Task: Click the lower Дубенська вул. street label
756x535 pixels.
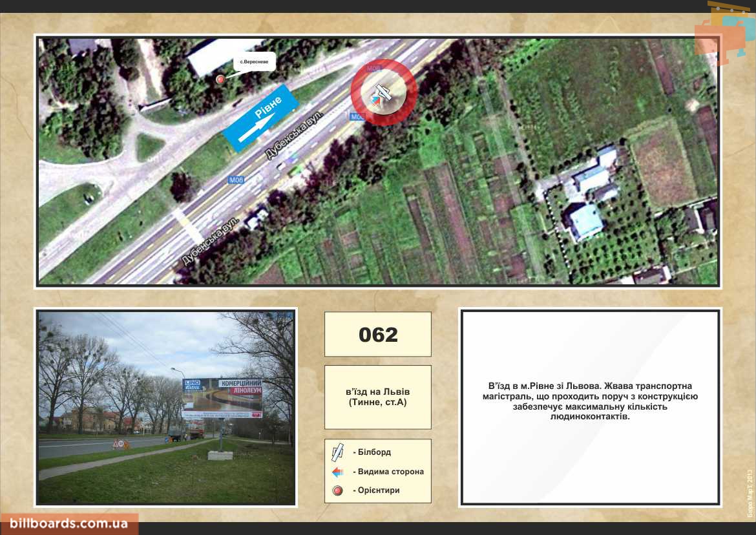Action: click(x=210, y=241)
